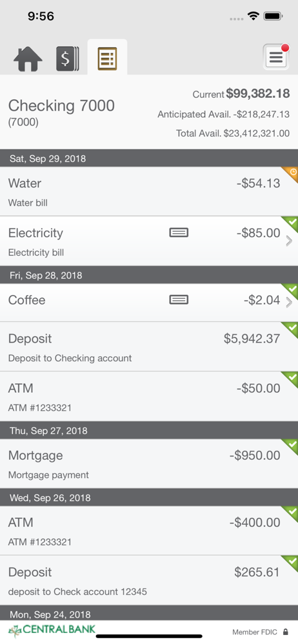Select the transactions list tab icon
Viewport: 298px width, 644px height.
point(108,59)
